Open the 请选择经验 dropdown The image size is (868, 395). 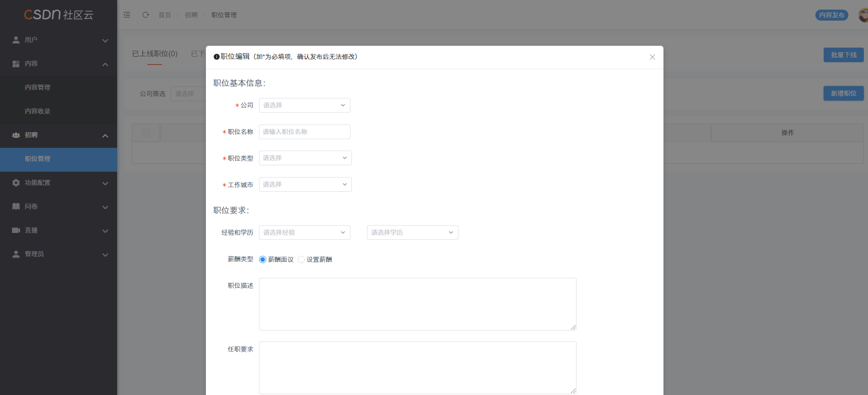305,233
